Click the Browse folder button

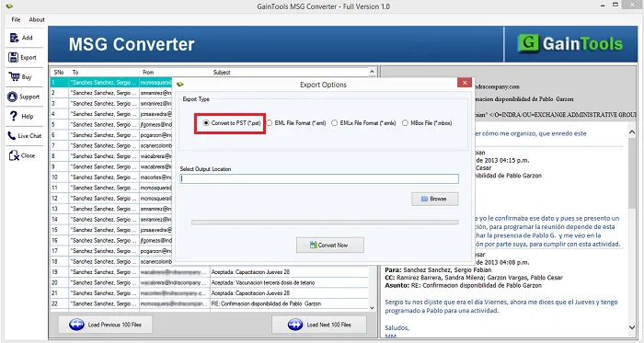tap(435, 199)
